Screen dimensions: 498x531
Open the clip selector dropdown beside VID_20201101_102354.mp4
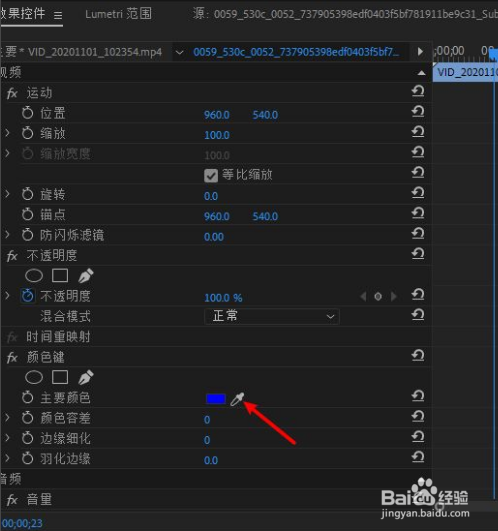(179, 52)
